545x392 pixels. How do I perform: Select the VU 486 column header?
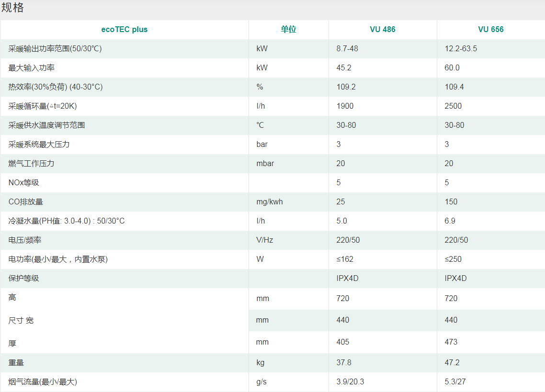pos(383,30)
